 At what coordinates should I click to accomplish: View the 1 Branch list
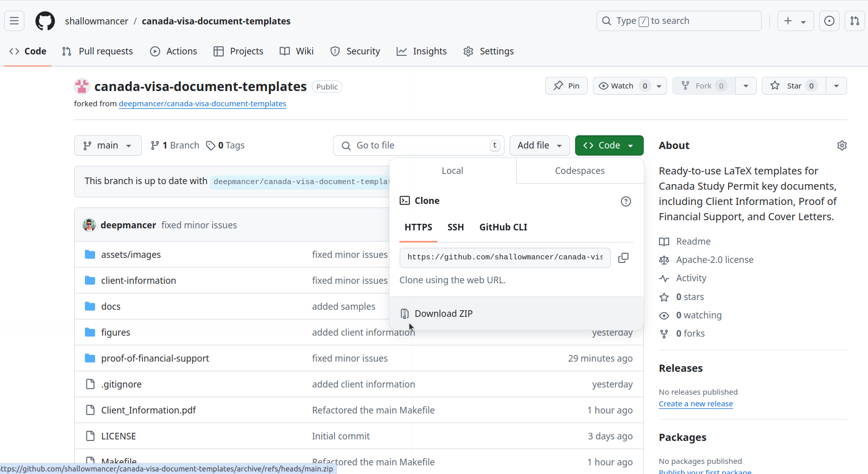(175, 145)
